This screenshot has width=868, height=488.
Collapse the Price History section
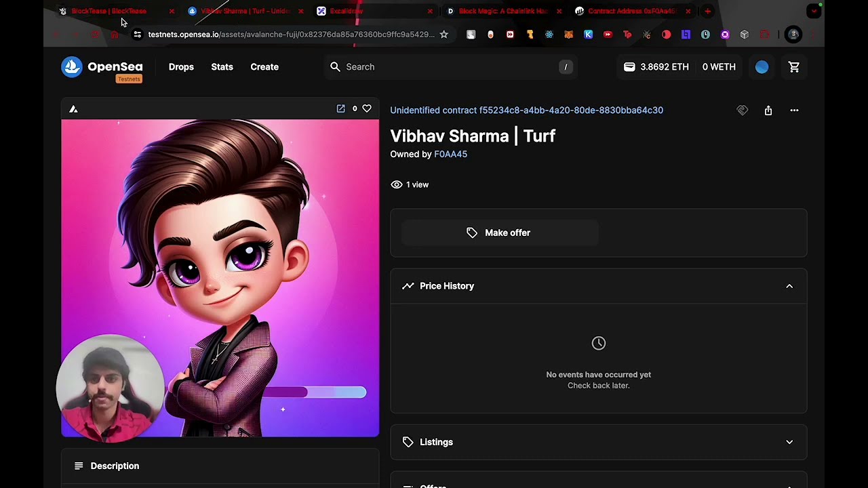pos(789,286)
